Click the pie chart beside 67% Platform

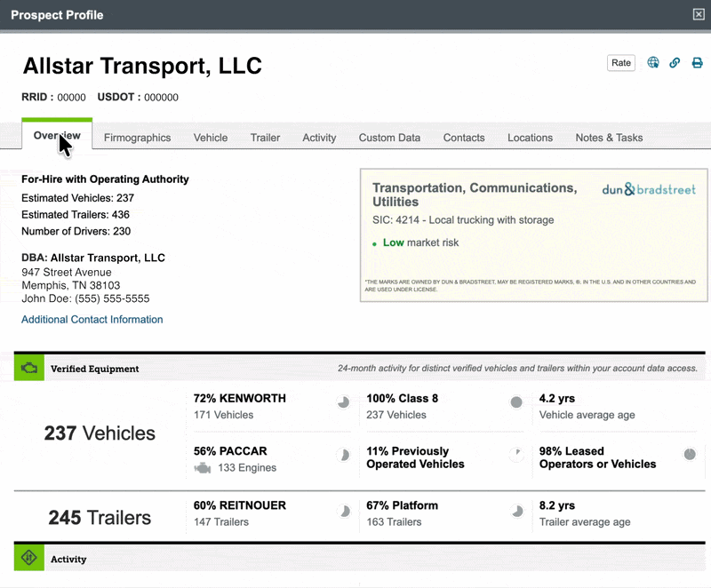coord(515,511)
